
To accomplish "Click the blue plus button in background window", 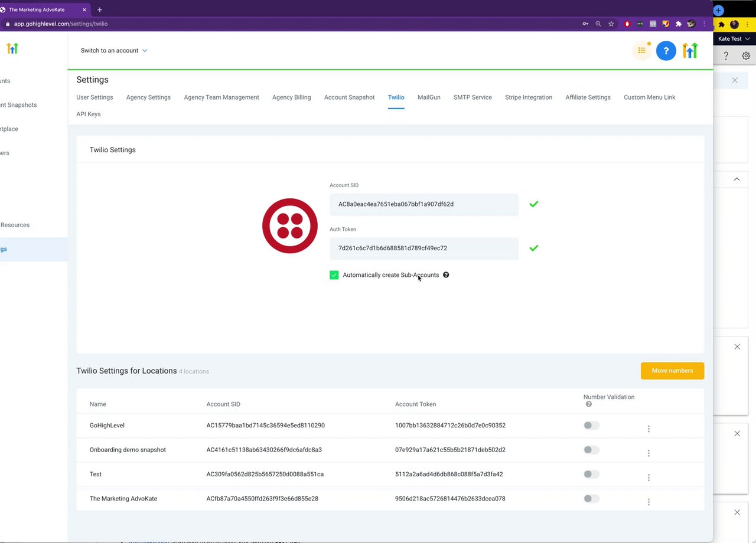I will pos(718,10).
